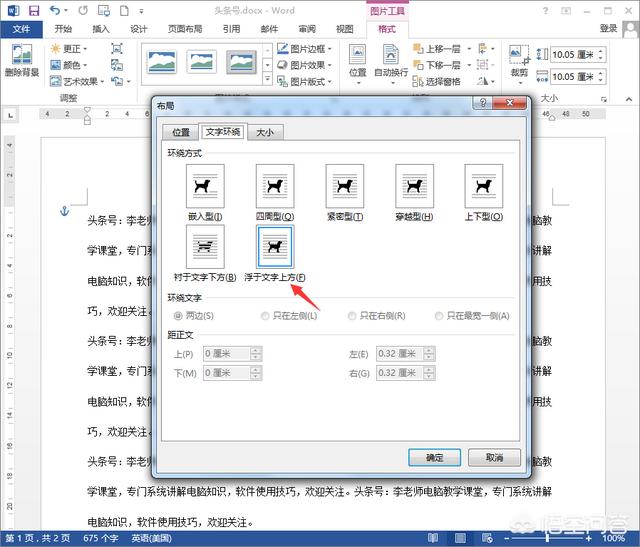Open the 自动换行 wrap text ribbon button
The width and height of the screenshot is (640, 547).
pyautogui.click(x=391, y=64)
